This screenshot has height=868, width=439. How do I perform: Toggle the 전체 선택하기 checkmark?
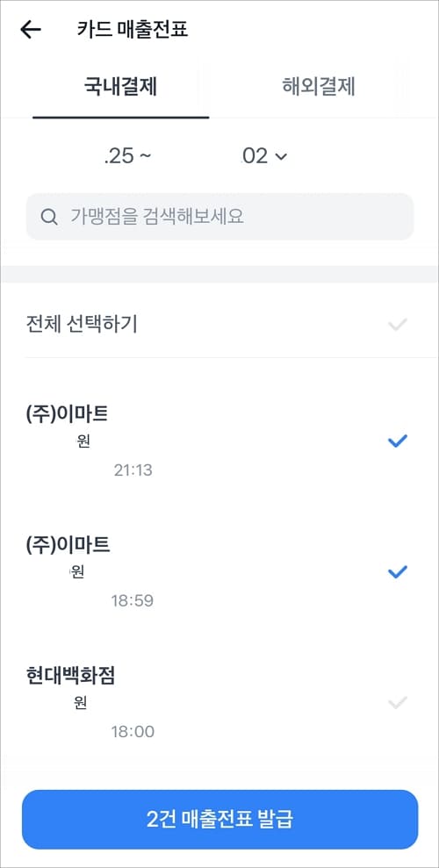(x=398, y=325)
